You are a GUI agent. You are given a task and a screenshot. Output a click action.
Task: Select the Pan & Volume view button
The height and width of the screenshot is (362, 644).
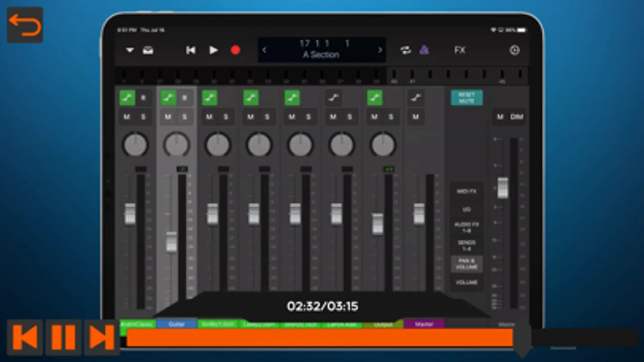466,264
